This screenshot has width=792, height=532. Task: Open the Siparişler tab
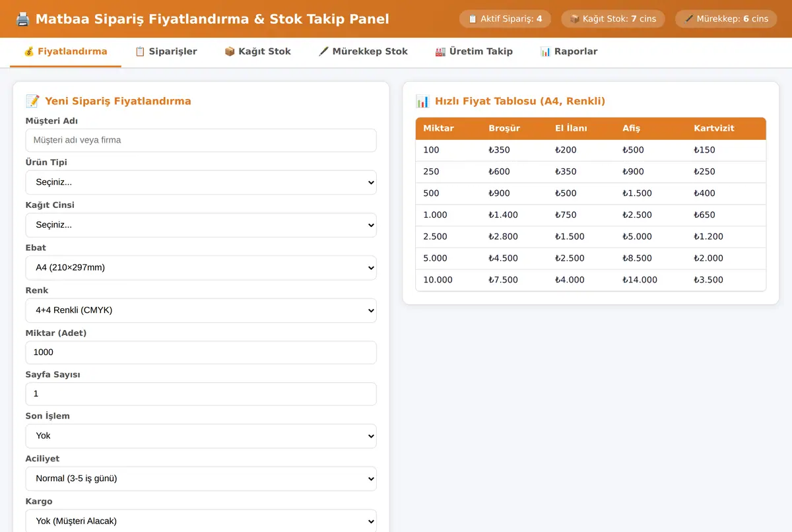coord(166,51)
